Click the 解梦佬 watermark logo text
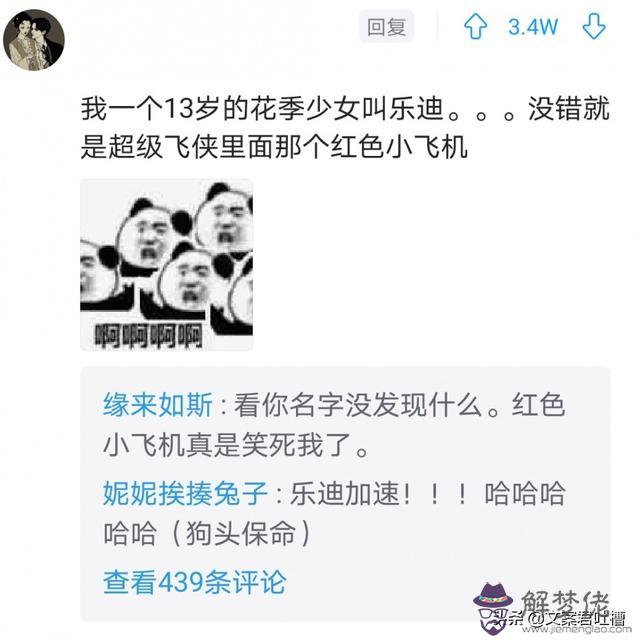 click(565, 603)
